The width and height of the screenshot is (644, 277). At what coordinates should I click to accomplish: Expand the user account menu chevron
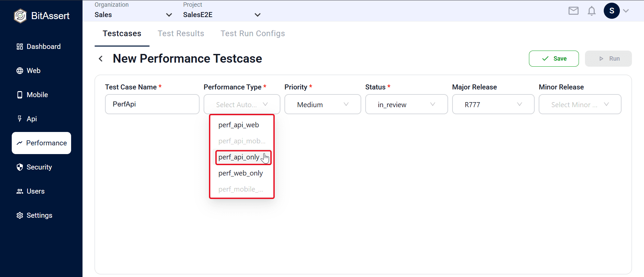pos(626,11)
